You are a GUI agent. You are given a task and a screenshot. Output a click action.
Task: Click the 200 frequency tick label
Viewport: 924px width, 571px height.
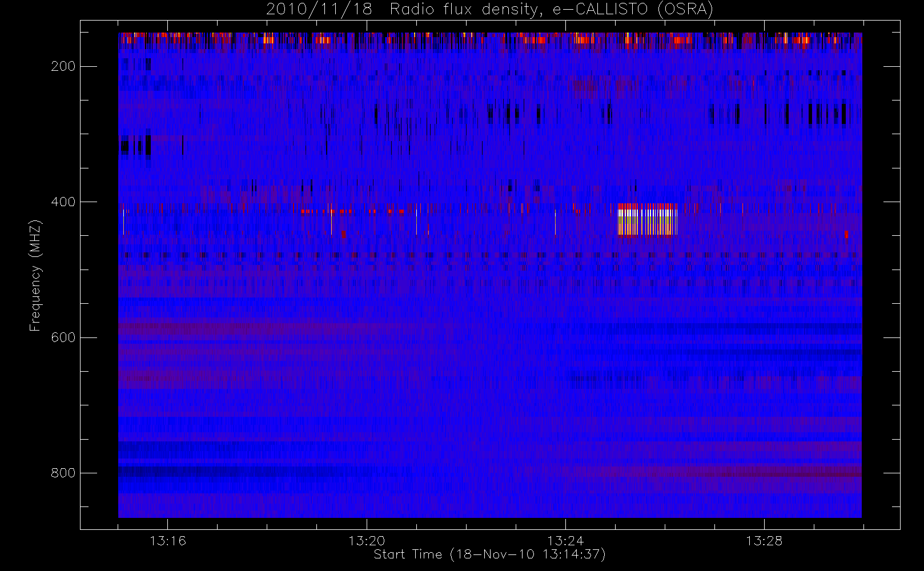pos(63,66)
